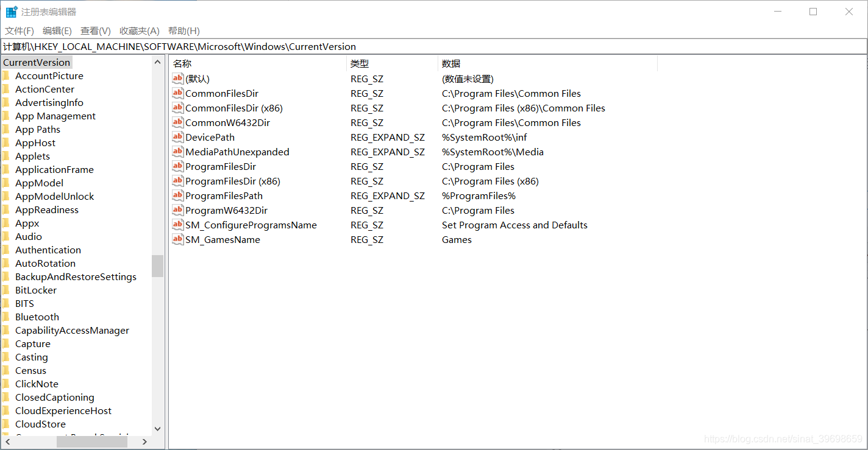Click the folder icon of AppHost key

tap(6, 142)
